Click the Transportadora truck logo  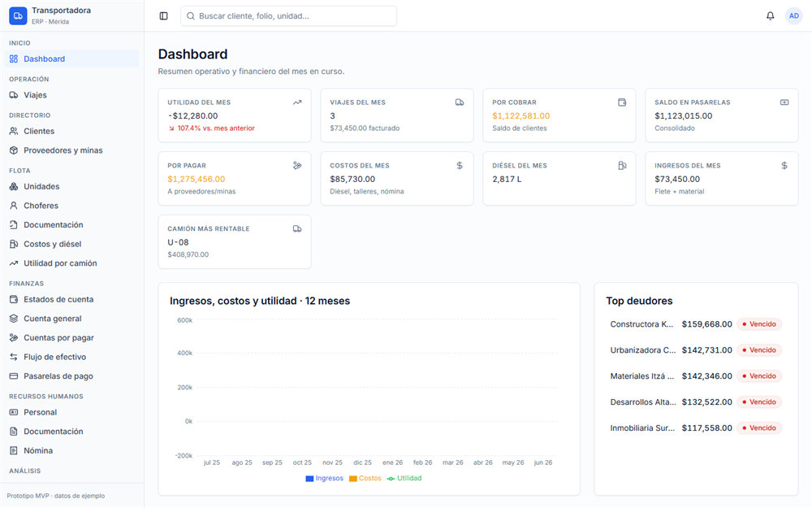pyautogui.click(x=18, y=16)
